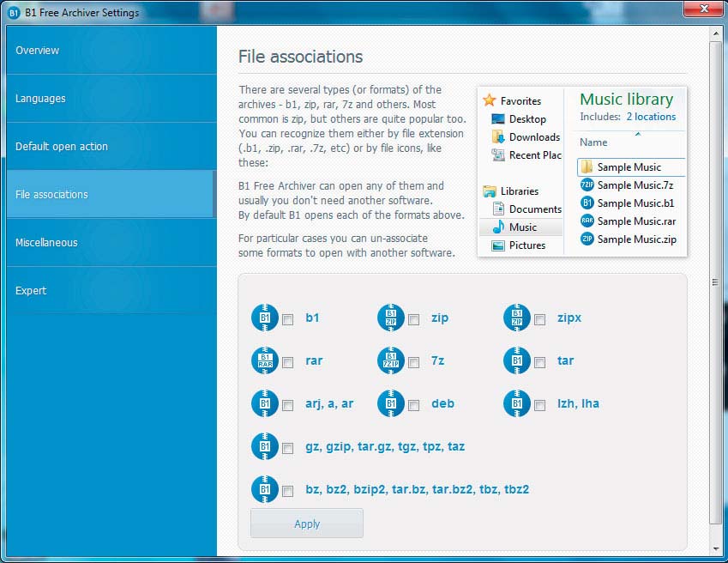The image size is (728, 563).
Task: Check the tar association checkbox
Action: click(539, 362)
